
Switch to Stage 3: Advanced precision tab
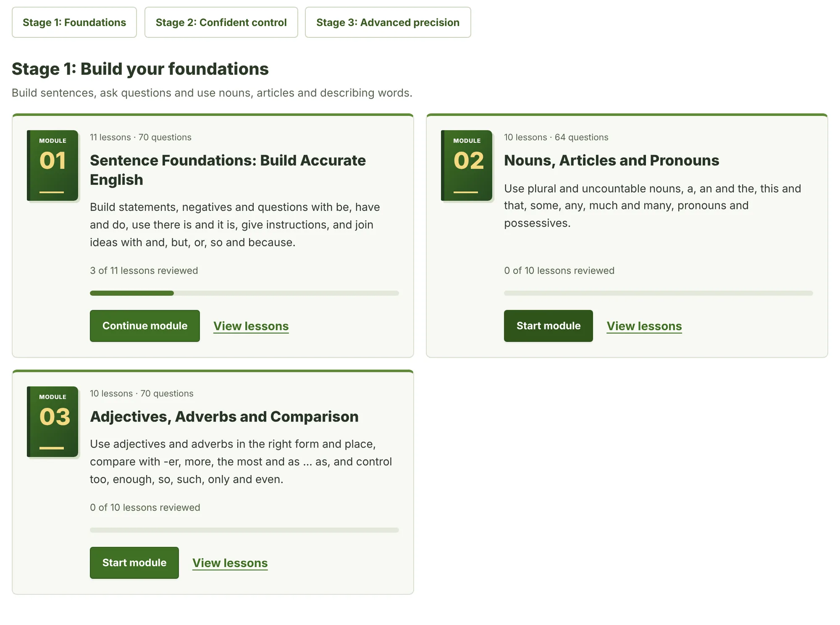[x=388, y=22]
